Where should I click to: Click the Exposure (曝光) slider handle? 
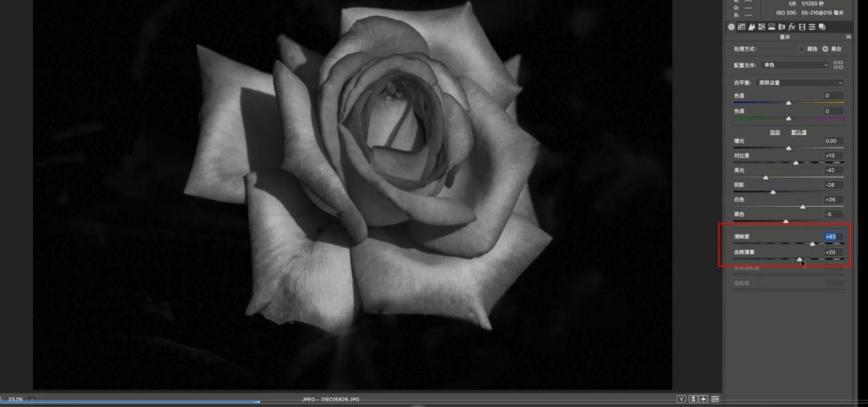pyautogui.click(x=788, y=149)
